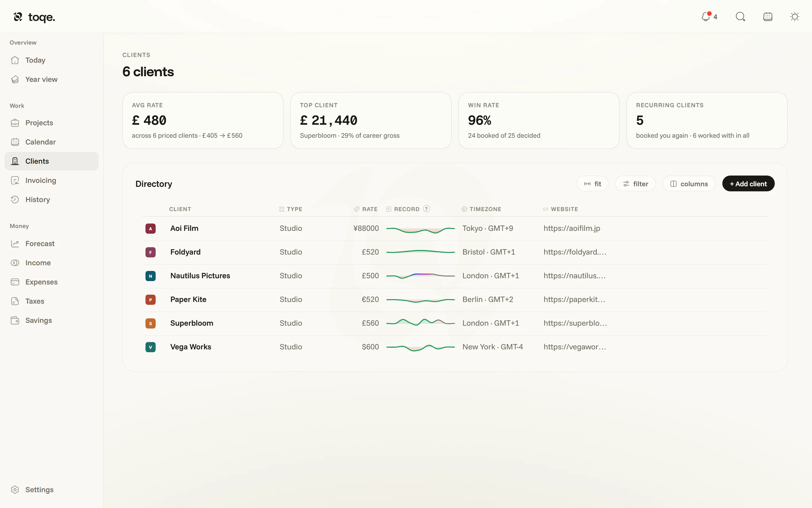Click the TYPE column header
Image resolution: width=812 pixels, height=508 pixels.
291,209
